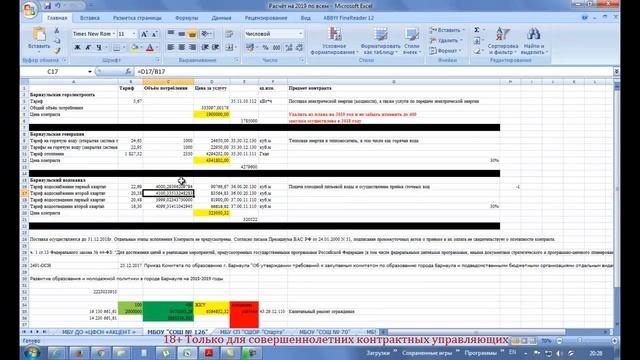
Task: Open the Числовой number format dropdown
Action: 300,34
